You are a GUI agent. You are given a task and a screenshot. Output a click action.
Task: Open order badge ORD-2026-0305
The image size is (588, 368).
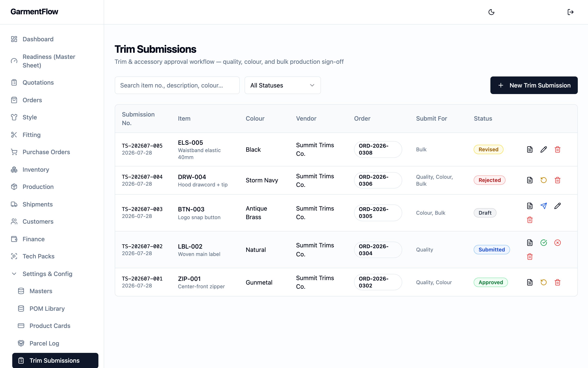point(378,213)
